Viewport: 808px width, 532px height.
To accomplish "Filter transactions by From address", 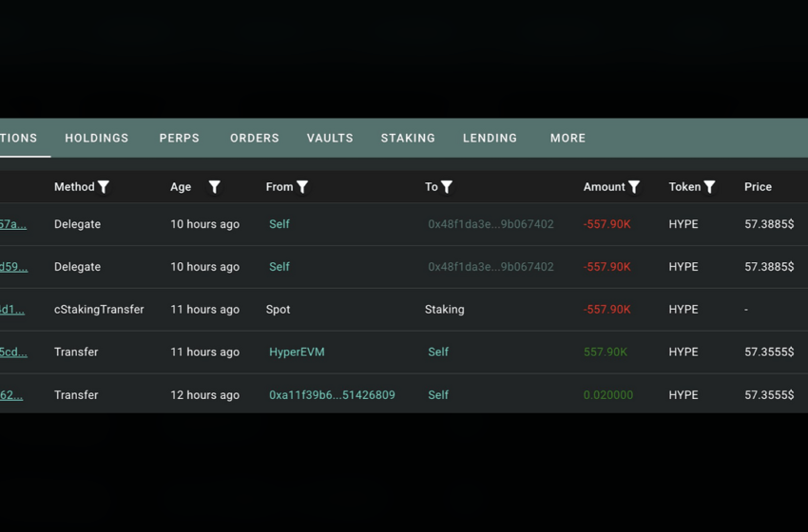I will [302, 187].
